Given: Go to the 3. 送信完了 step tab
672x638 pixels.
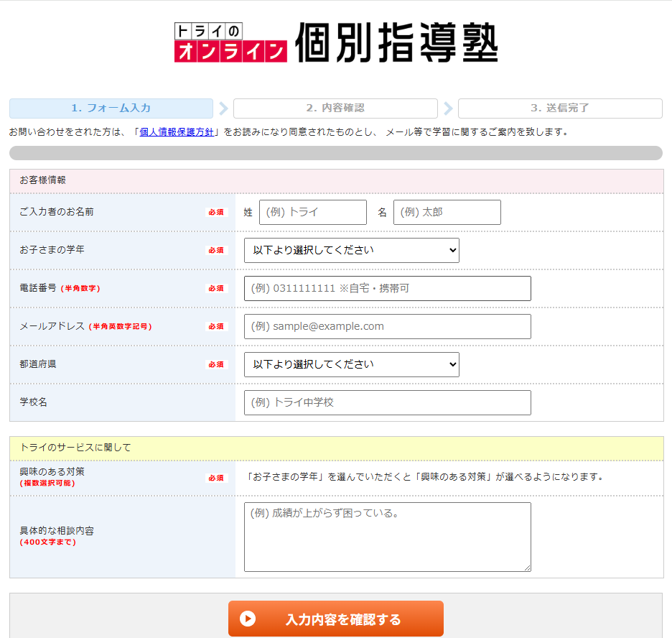Looking at the screenshot, I should click(560, 108).
